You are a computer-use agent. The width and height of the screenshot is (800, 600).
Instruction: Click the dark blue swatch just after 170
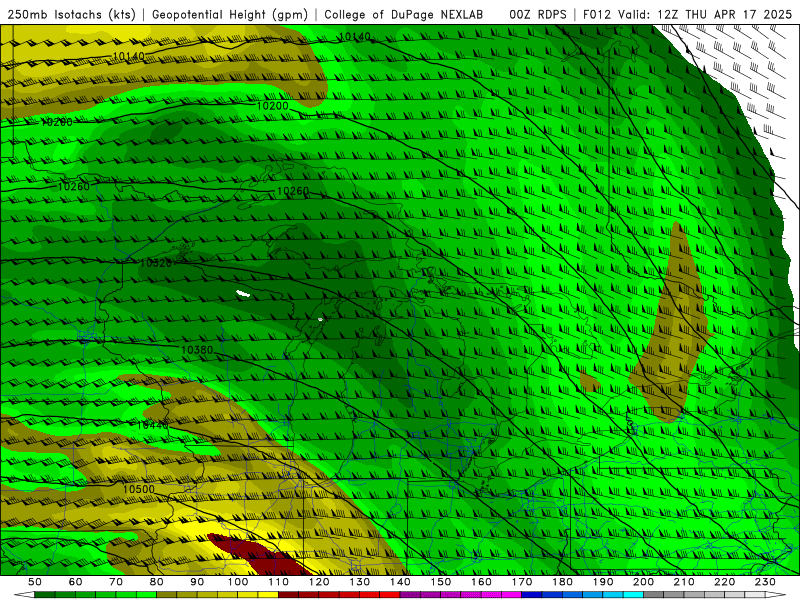(x=532, y=594)
